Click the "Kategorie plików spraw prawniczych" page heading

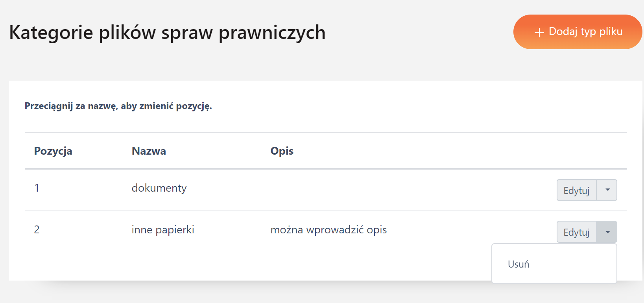pyautogui.click(x=167, y=32)
